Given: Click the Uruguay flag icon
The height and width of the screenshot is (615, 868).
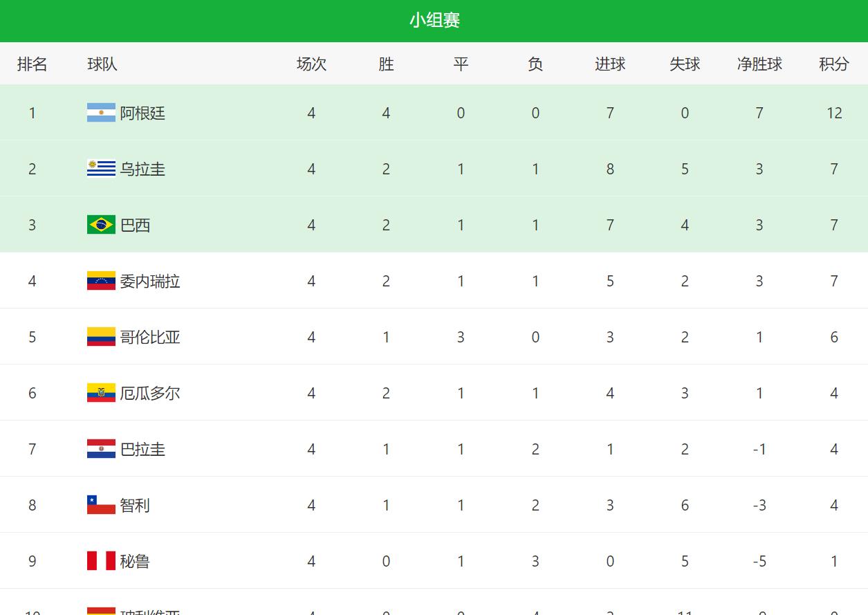Looking at the screenshot, I should point(101,169).
